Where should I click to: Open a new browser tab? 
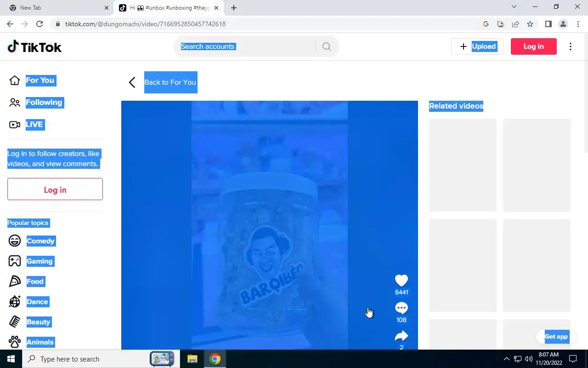pyautogui.click(x=234, y=8)
